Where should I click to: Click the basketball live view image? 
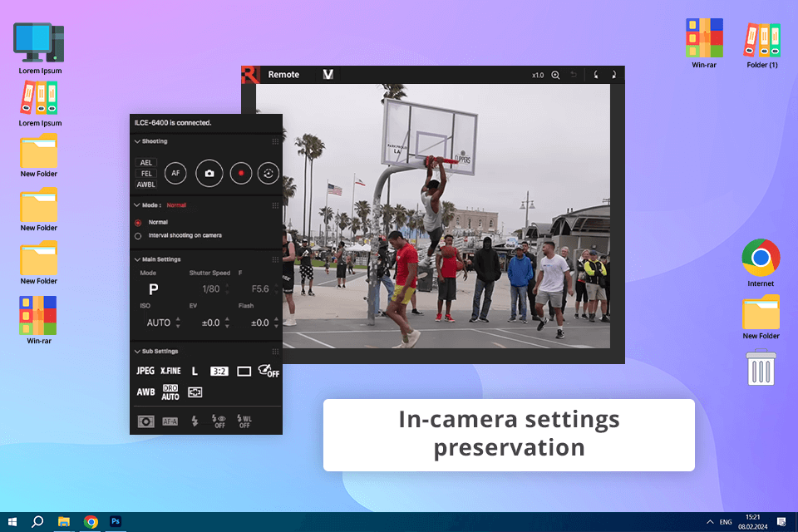pos(433,216)
